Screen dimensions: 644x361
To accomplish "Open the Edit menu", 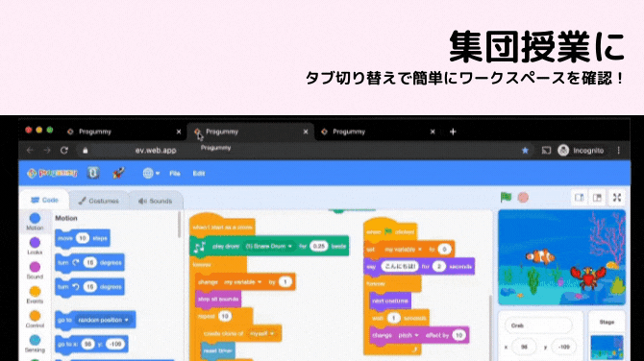I will point(199,174).
